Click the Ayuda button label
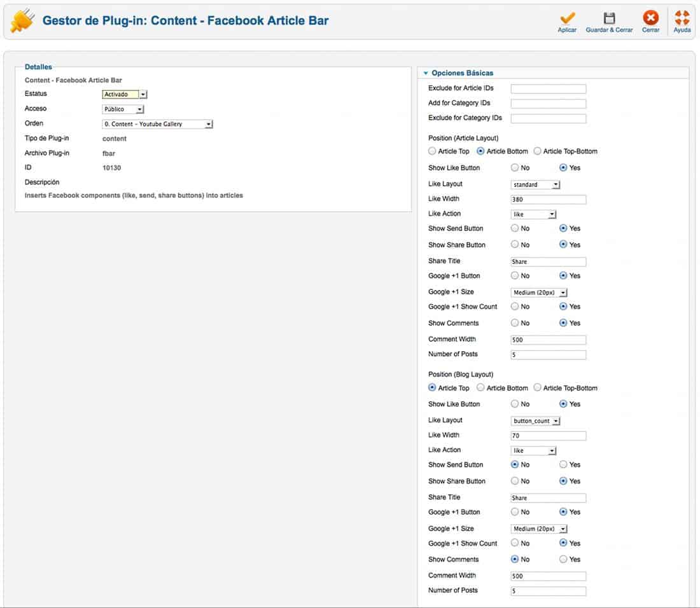Image resolution: width=700 pixels, height=608 pixels. [x=682, y=30]
